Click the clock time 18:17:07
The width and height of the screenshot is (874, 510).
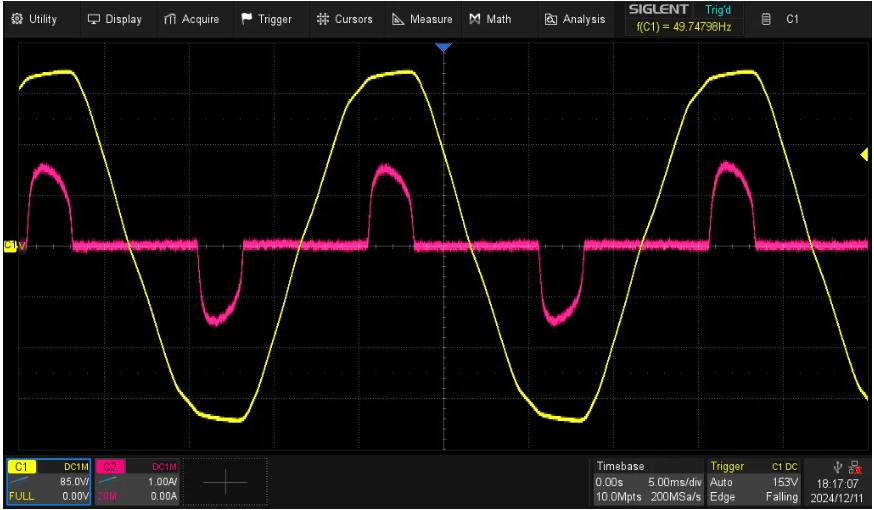pyautogui.click(x=837, y=483)
